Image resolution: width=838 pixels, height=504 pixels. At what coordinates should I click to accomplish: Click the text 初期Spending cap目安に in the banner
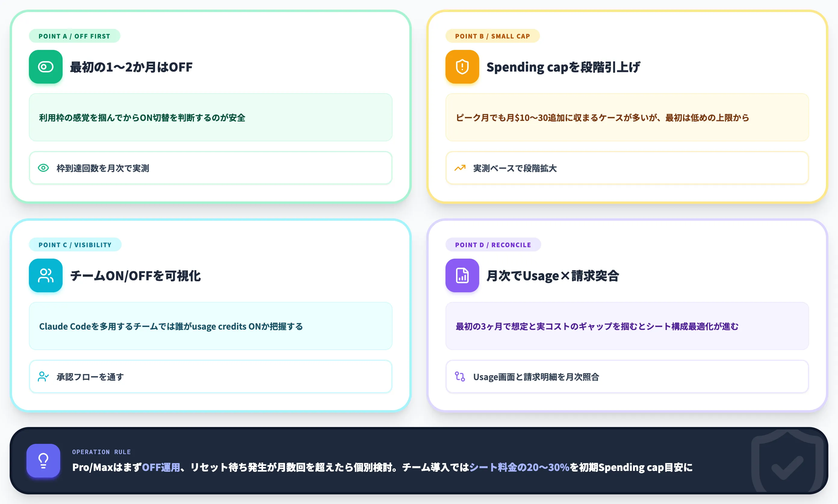pyautogui.click(x=636, y=467)
